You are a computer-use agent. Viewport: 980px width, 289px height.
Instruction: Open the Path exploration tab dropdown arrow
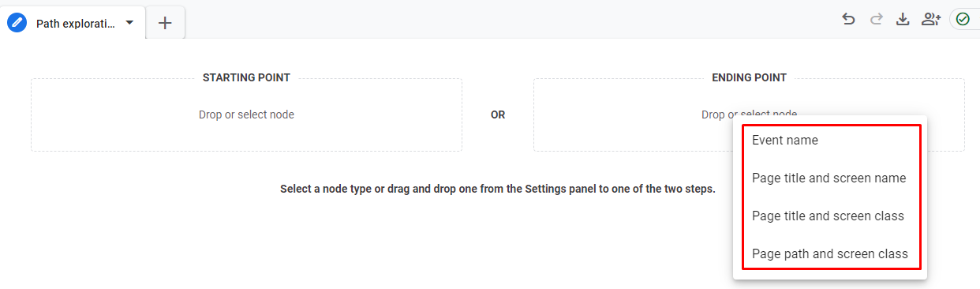tap(129, 23)
